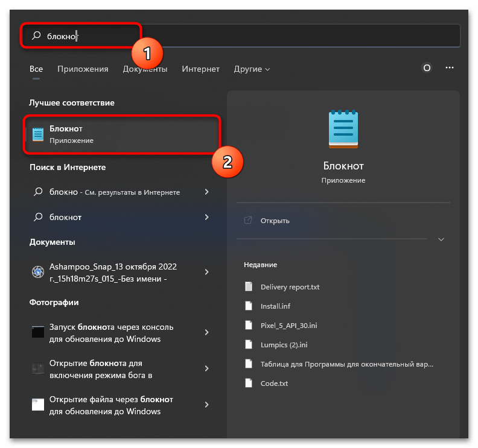This screenshot has width=478, height=448.
Task: Click thumbnail of 'Открытие блокнота для включения режима бога'
Action: pyautogui.click(x=38, y=368)
